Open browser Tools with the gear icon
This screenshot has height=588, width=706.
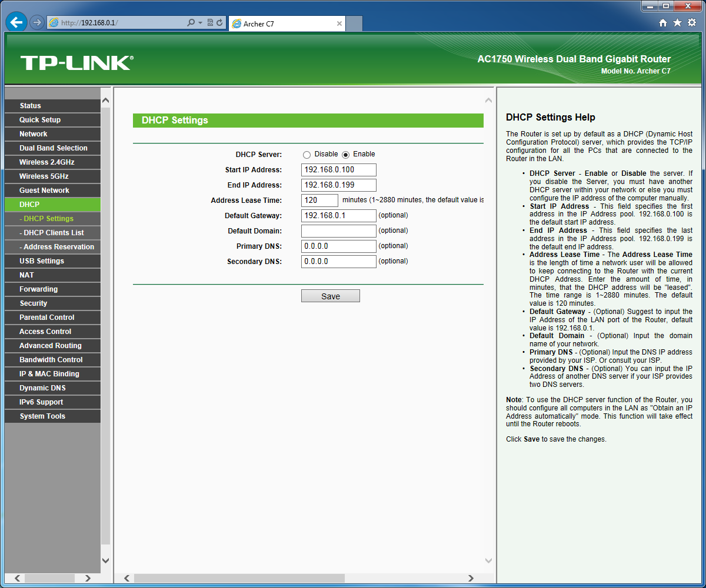point(692,23)
